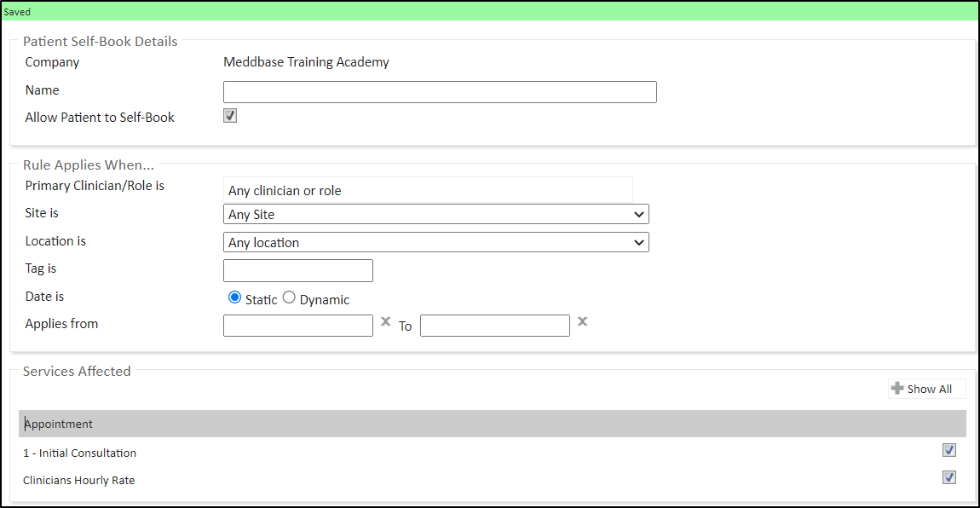Click into the Tag is input box

(298, 270)
